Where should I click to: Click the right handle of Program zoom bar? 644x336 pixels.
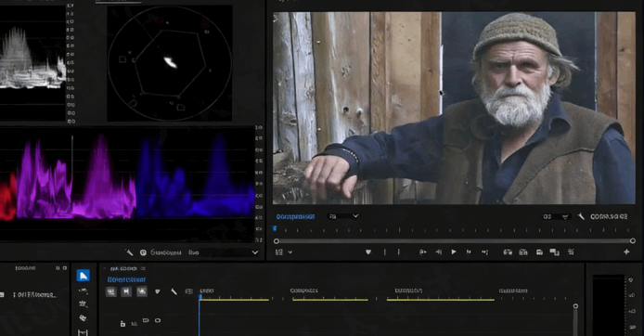(633, 240)
